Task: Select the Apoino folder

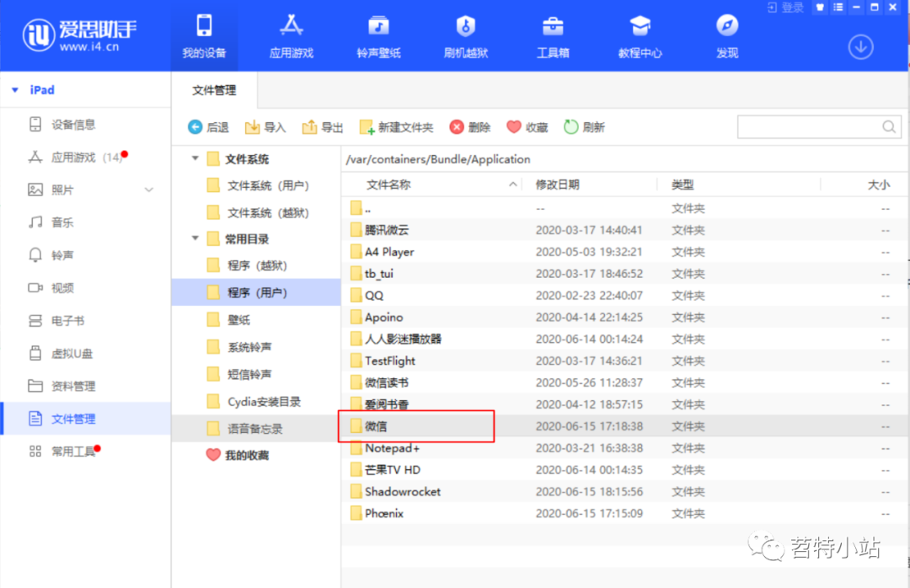Action: tap(624, 318)
